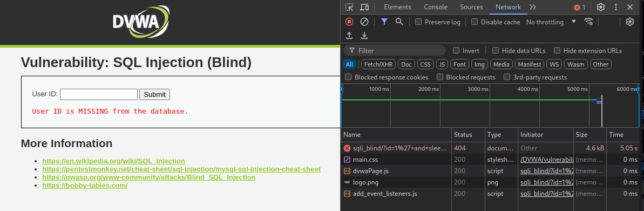The image size is (644, 211).
Task: Click the DVWA logo
Action: point(141,22)
